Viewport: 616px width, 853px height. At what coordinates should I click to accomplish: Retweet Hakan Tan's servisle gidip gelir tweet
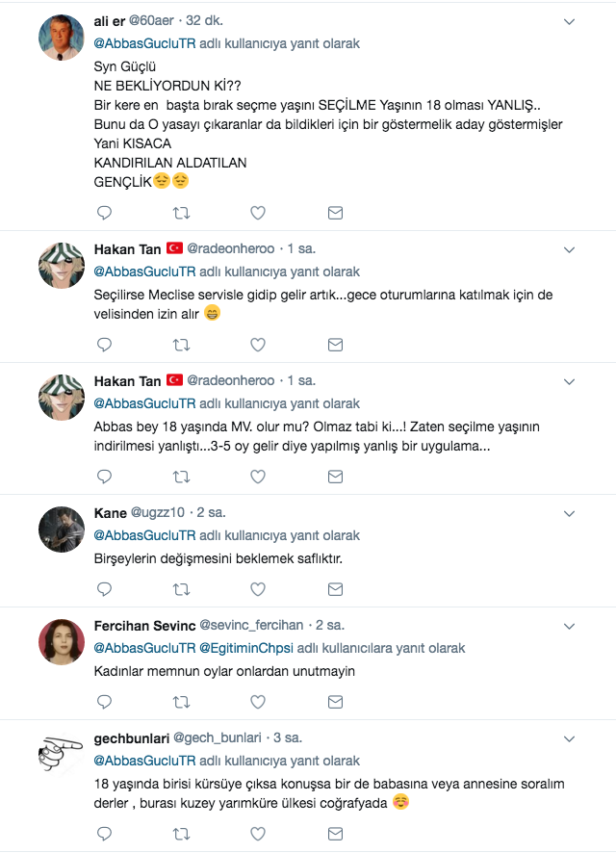point(181,344)
